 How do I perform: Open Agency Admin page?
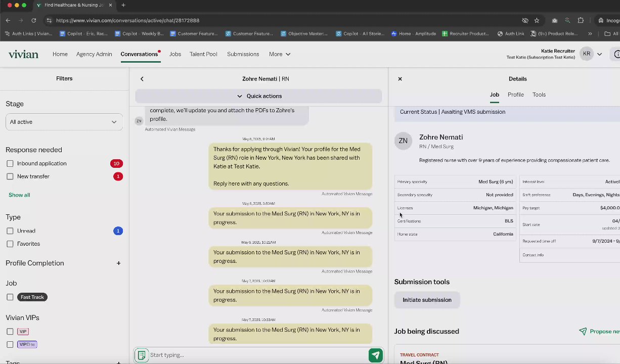pos(94,54)
